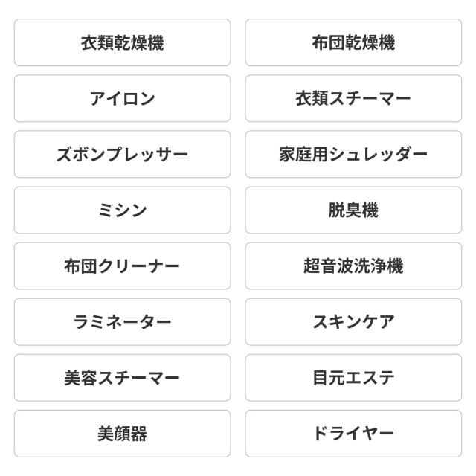Click the アイロン button
Screen dimensions: 476x476
click(x=122, y=99)
